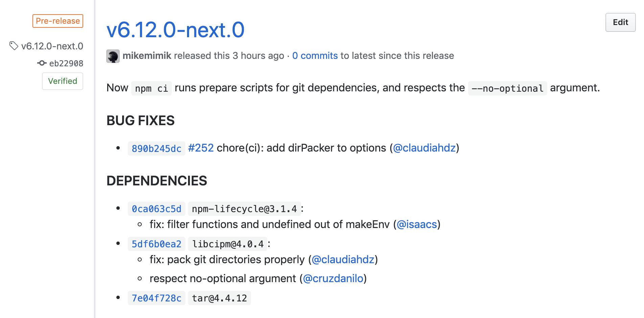This screenshot has width=644, height=318.
Task: View 0 commits to latest comparison
Action: pyautogui.click(x=315, y=55)
